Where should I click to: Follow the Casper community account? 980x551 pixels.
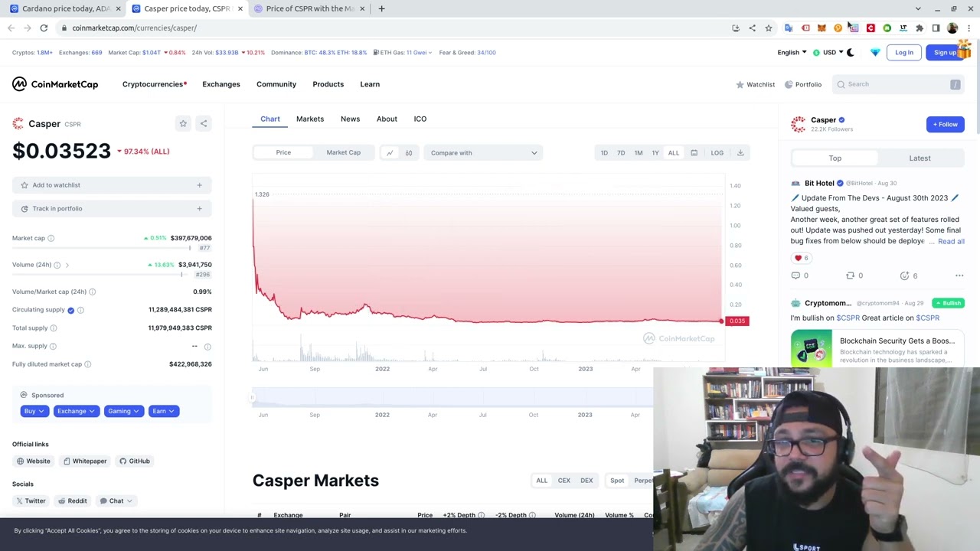946,124
